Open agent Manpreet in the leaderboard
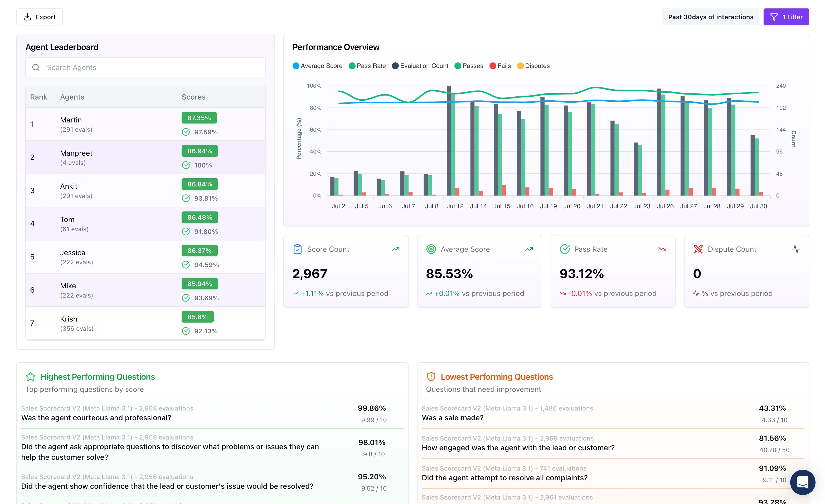825x504 pixels. (x=146, y=157)
